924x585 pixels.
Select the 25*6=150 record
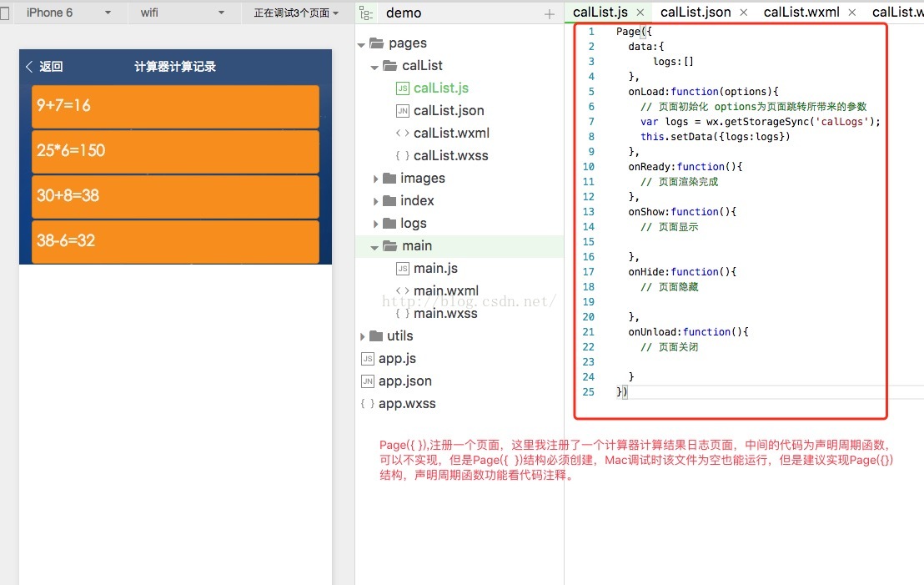[x=175, y=151]
